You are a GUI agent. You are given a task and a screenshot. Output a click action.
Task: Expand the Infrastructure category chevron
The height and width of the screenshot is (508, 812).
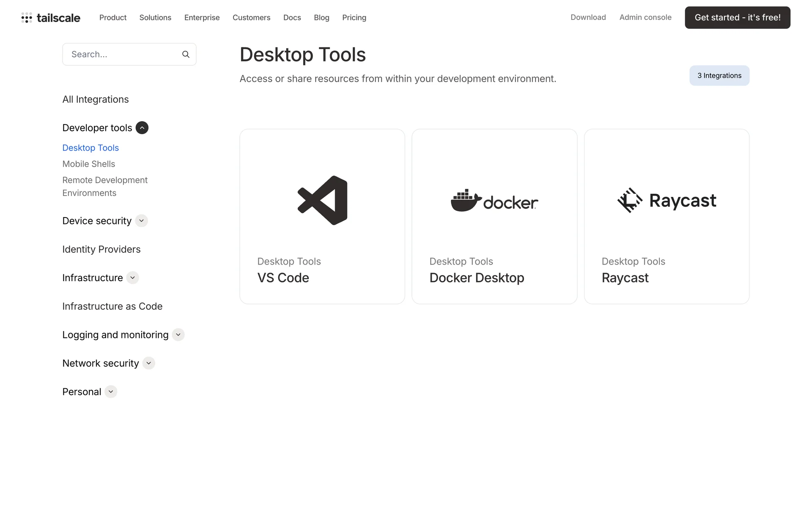point(132,278)
